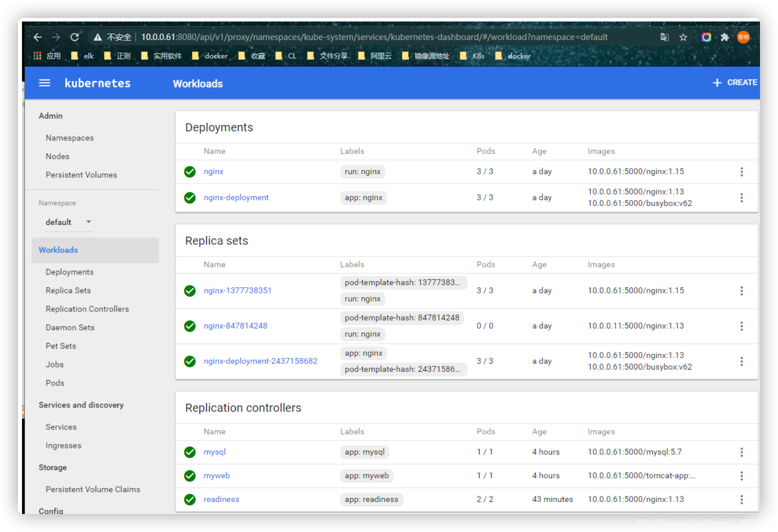Click the orange profile avatar
The width and height of the screenshot is (778, 532).
pos(743,37)
